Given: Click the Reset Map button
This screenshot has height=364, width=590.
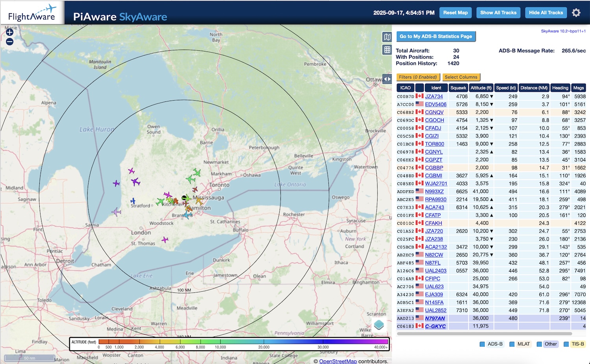Looking at the screenshot, I should point(455,13).
